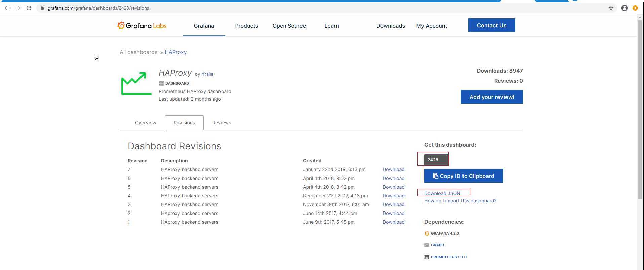Download revision 3 from November 30th 2017
The width and height of the screenshot is (644, 270).
[x=393, y=204]
